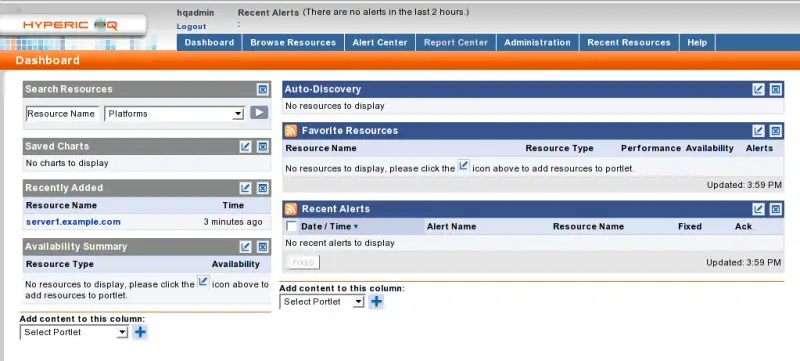Open the Platforms resource type dropdown
Image resolution: width=800 pixels, height=361 pixels.
click(x=174, y=114)
